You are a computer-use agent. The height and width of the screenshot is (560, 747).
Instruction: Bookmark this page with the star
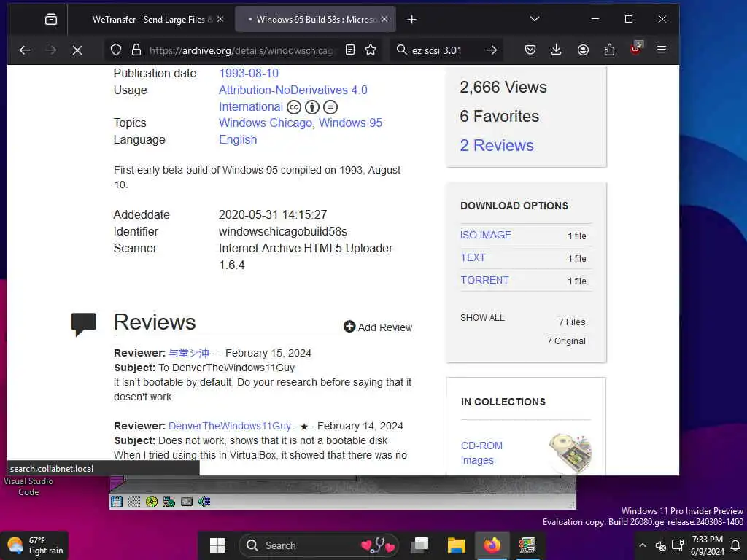pyautogui.click(x=371, y=50)
